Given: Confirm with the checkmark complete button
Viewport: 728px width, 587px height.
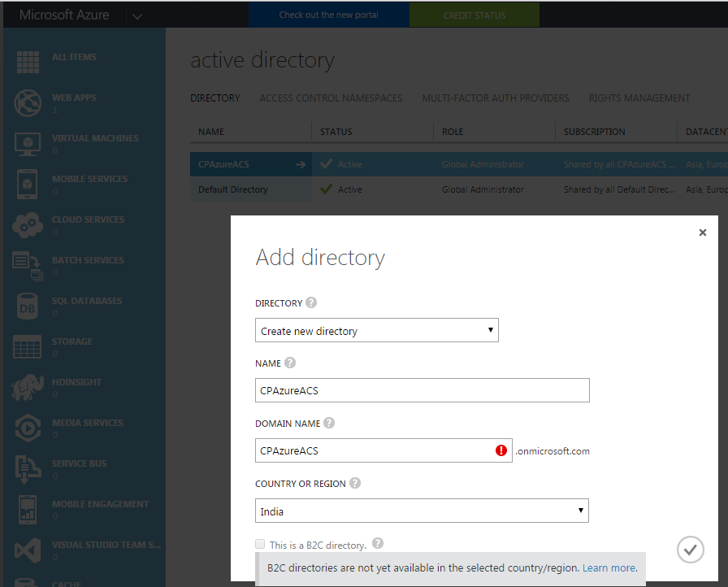Looking at the screenshot, I should [691, 550].
